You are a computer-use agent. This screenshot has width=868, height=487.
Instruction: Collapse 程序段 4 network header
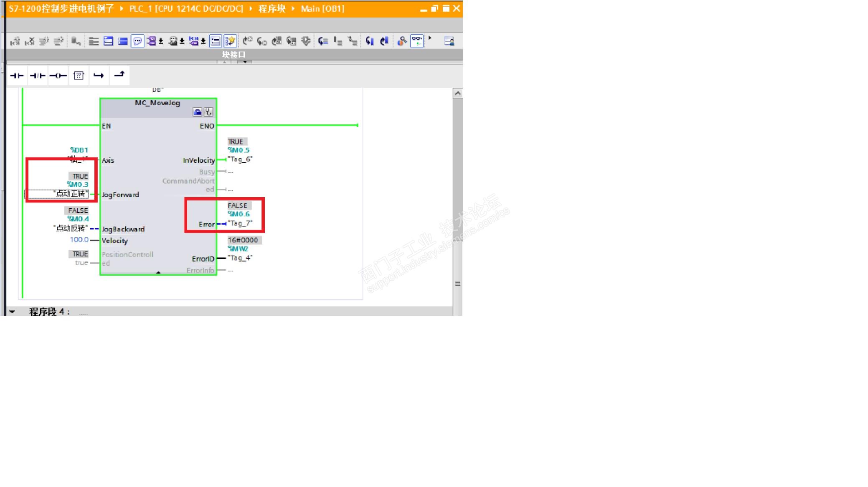[x=12, y=312]
